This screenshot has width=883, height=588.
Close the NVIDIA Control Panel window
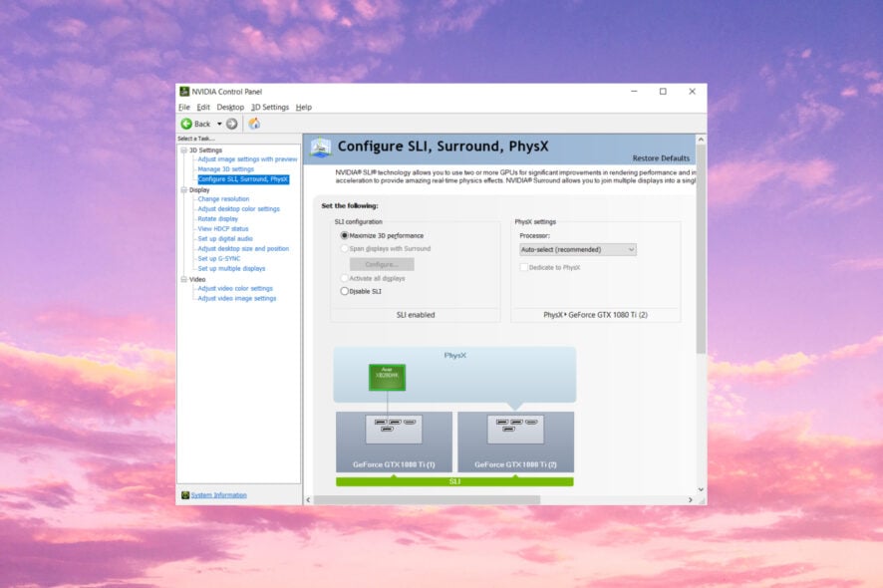(x=692, y=92)
